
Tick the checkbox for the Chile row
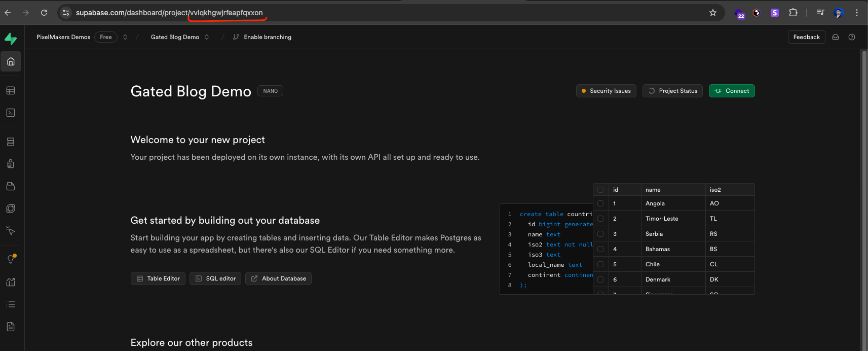600,264
